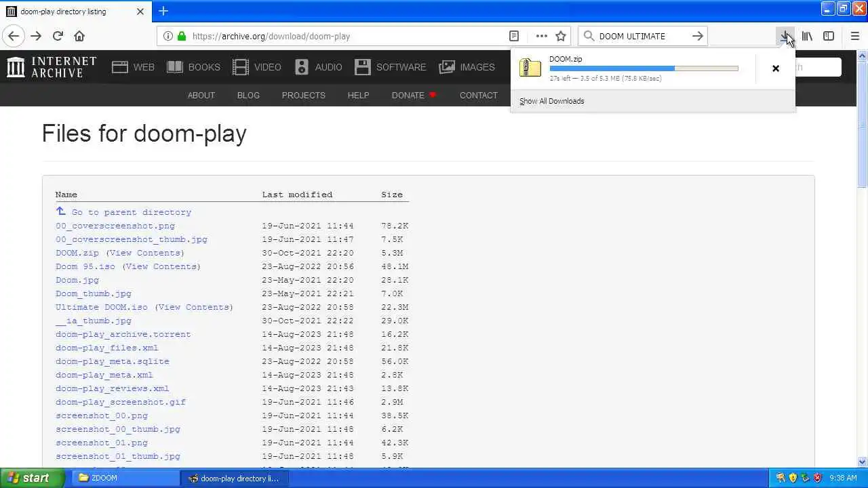Show site information icon in address bar
Screen dimensions: 868x488
point(168,36)
